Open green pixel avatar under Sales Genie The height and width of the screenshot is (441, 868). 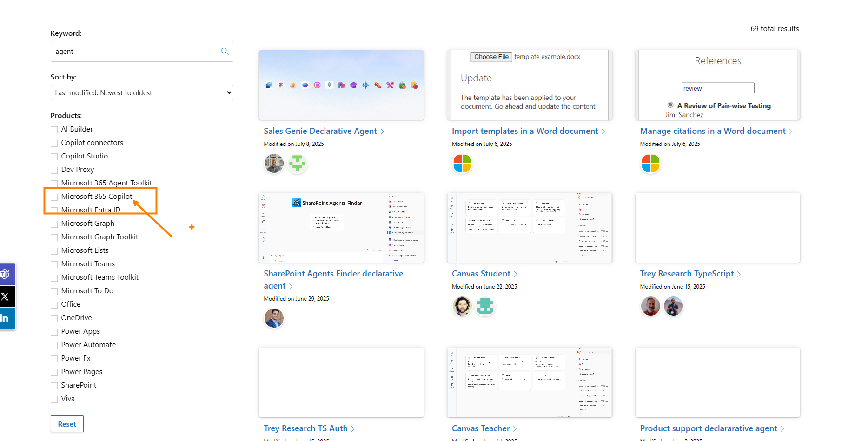click(x=297, y=164)
